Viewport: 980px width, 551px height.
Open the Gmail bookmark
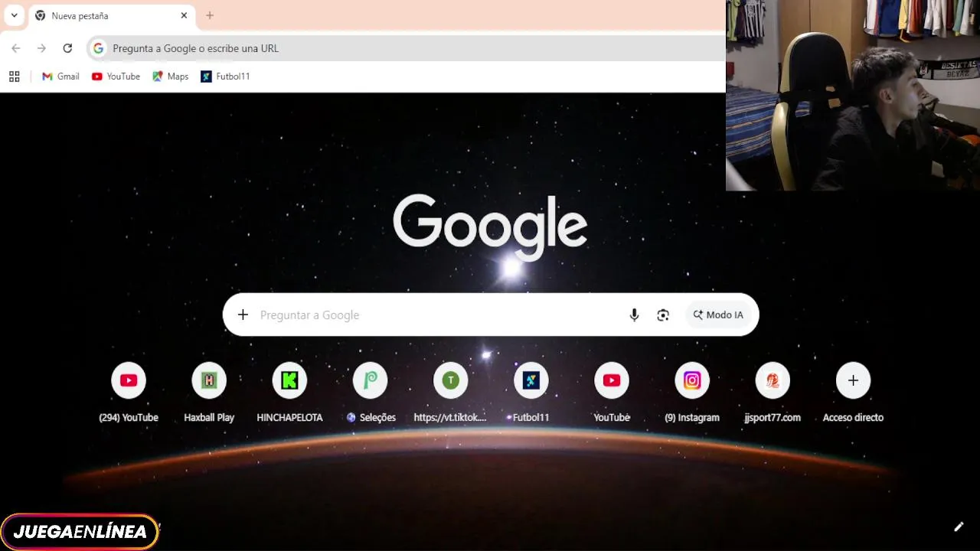[60, 77]
